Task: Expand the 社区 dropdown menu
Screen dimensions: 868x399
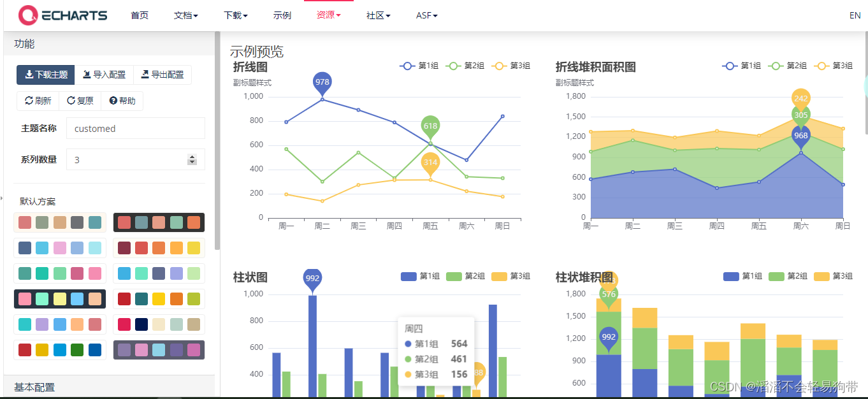Action: click(x=379, y=15)
